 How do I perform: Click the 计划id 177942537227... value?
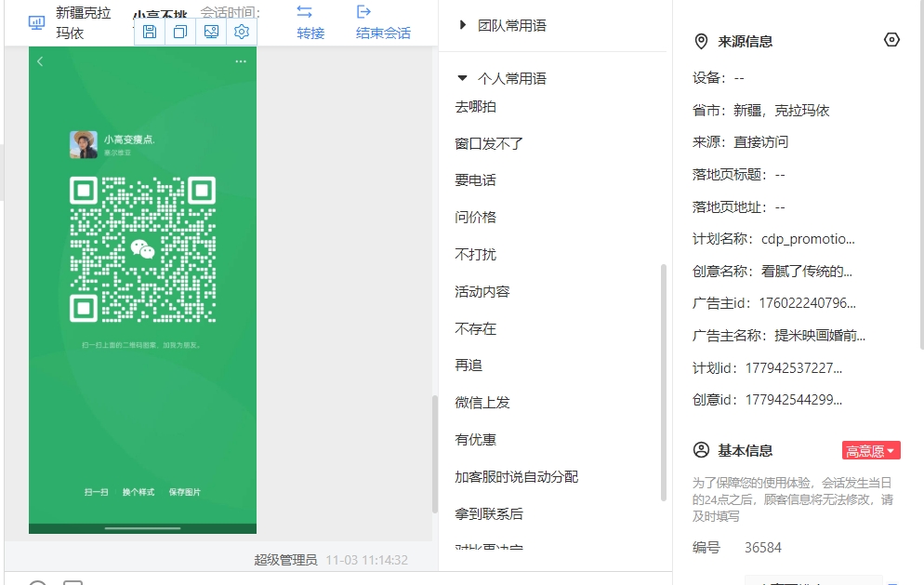[x=794, y=368]
